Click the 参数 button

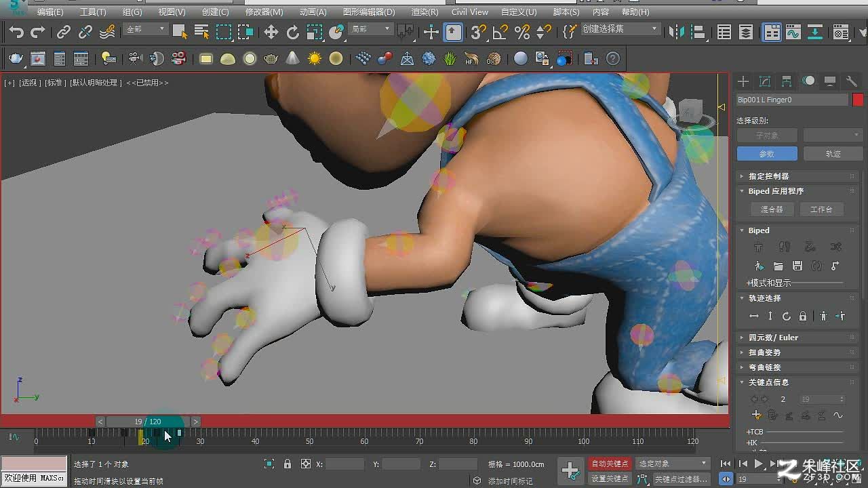pyautogui.click(x=766, y=154)
